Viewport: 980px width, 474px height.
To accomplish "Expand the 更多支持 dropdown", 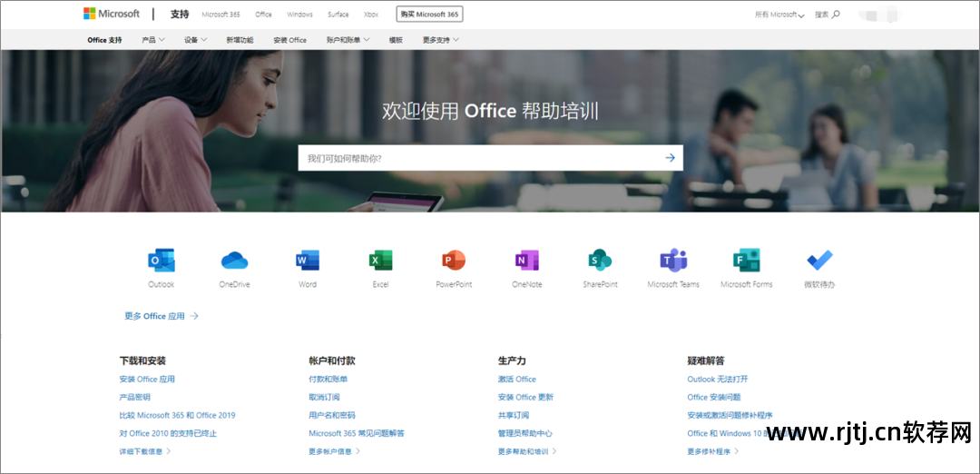I will click(441, 40).
